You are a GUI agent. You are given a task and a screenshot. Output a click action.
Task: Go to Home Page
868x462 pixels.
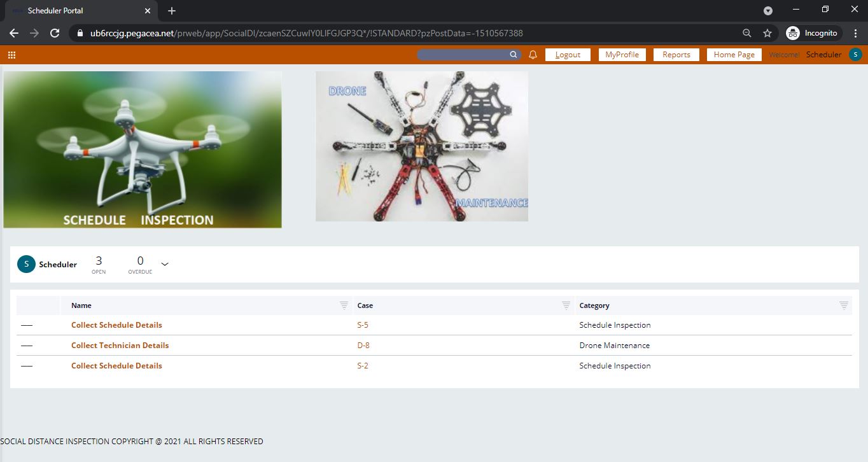coord(734,55)
